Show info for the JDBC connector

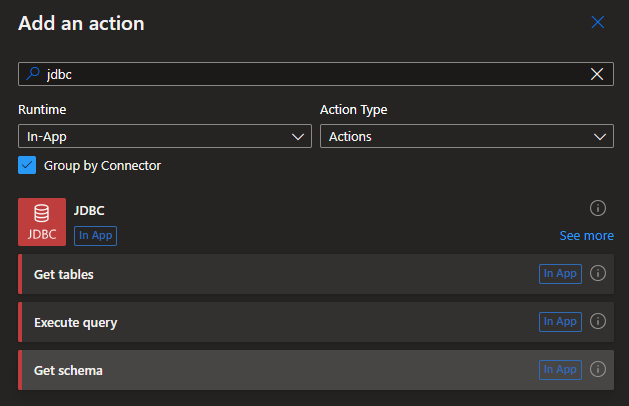tap(598, 208)
